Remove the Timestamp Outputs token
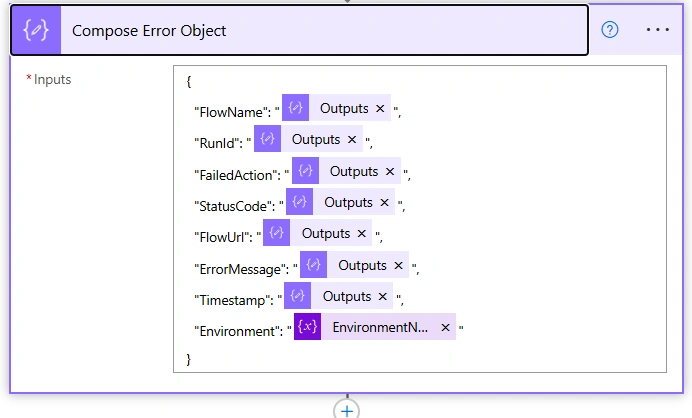This screenshot has width=692, height=418. [383, 297]
